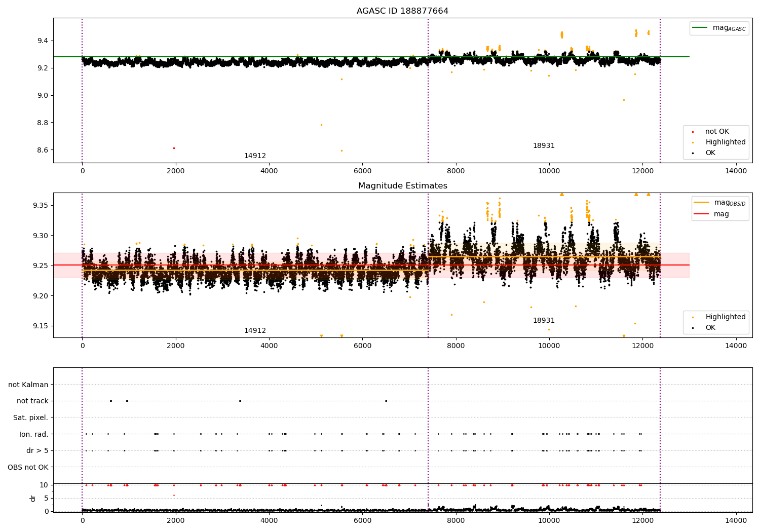Click the 'not Kalman' row label
This screenshot has height=532, width=760.
(28, 385)
